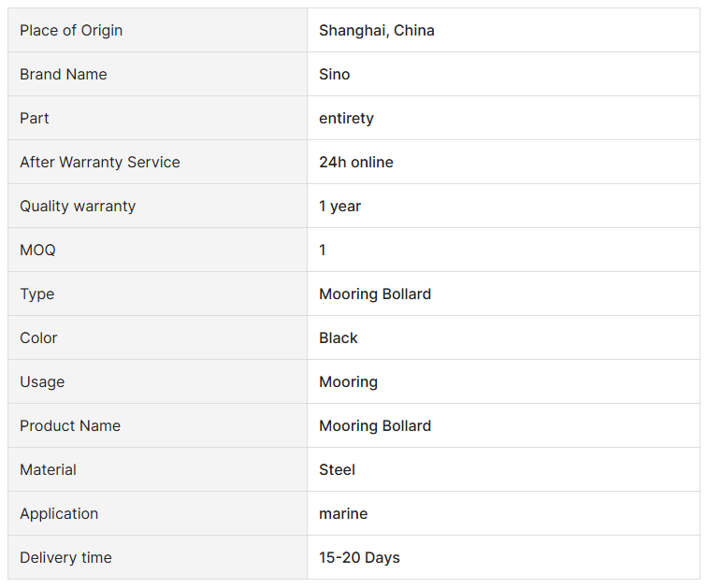Click the "Black" color value
This screenshot has height=588, width=707.
click(x=338, y=337)
